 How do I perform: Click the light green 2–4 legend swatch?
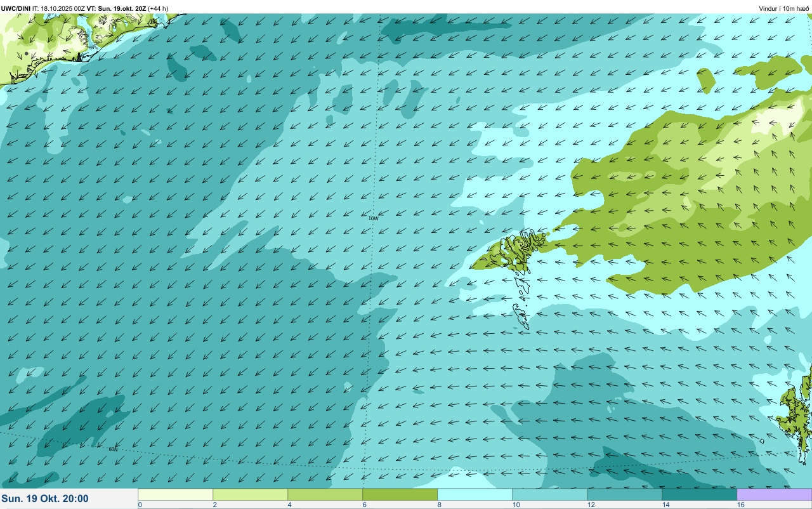(251, 494)
